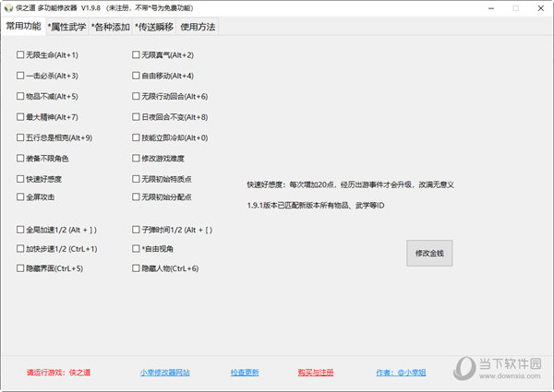The image size is (554, 392).
Task: Enable 无限生命(Alt+1) checkbox
Action: click(20, 54)
